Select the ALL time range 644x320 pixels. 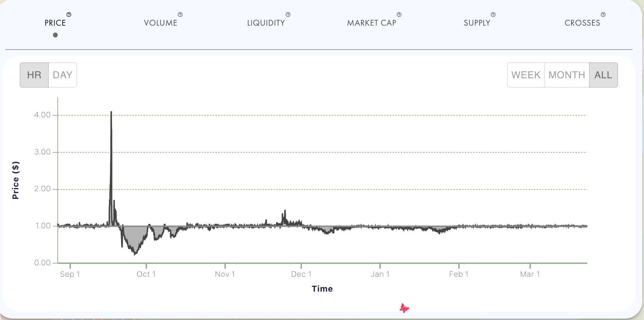pyautogui.click(x=603, y=75)
